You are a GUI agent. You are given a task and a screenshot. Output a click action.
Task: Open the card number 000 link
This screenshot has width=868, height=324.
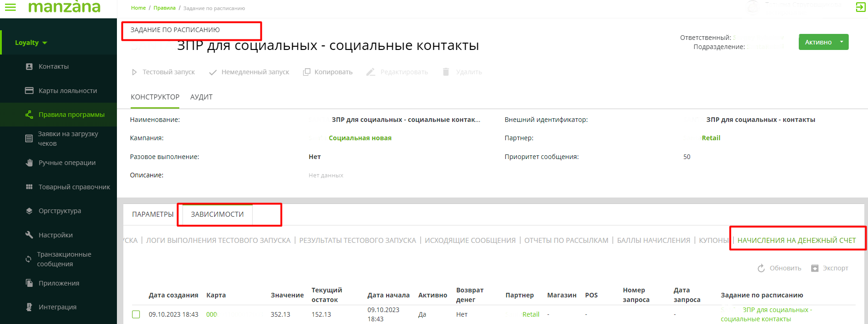pyautogui.click(x=211, y=314)
